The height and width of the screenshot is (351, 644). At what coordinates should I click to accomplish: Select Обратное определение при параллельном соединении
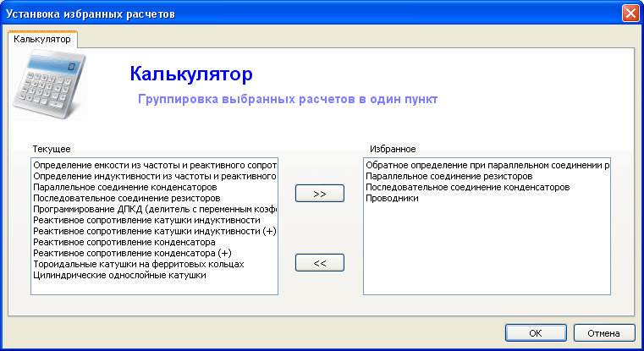pos(487,165)
